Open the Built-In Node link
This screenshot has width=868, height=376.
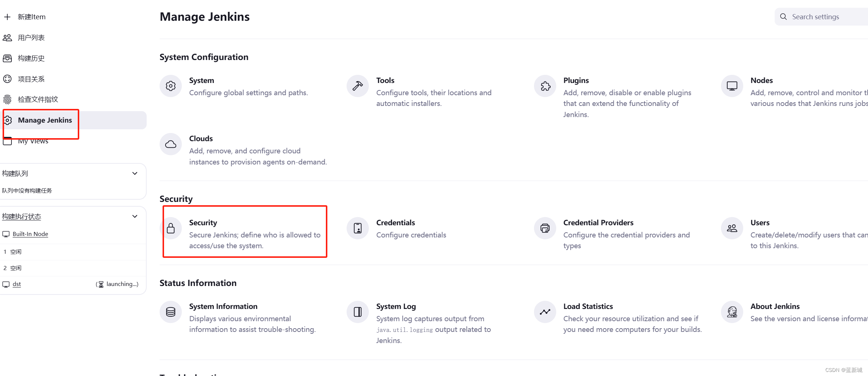coord(30,234)
